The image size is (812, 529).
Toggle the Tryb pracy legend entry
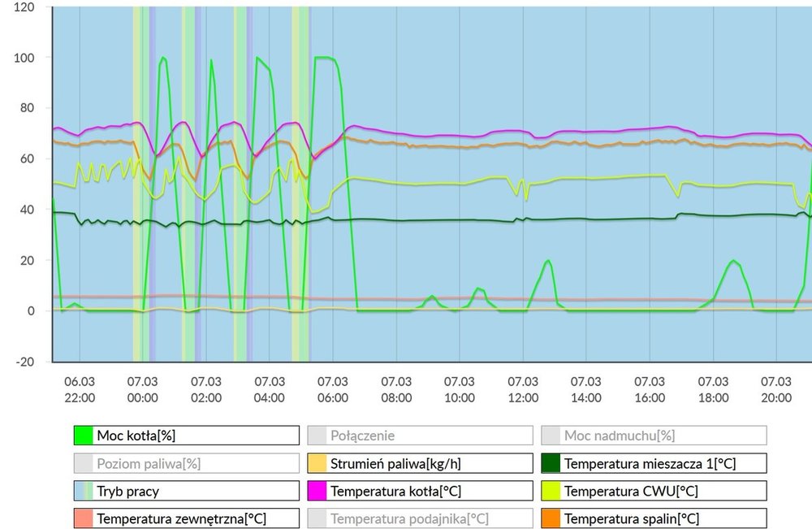click(185, 492)
